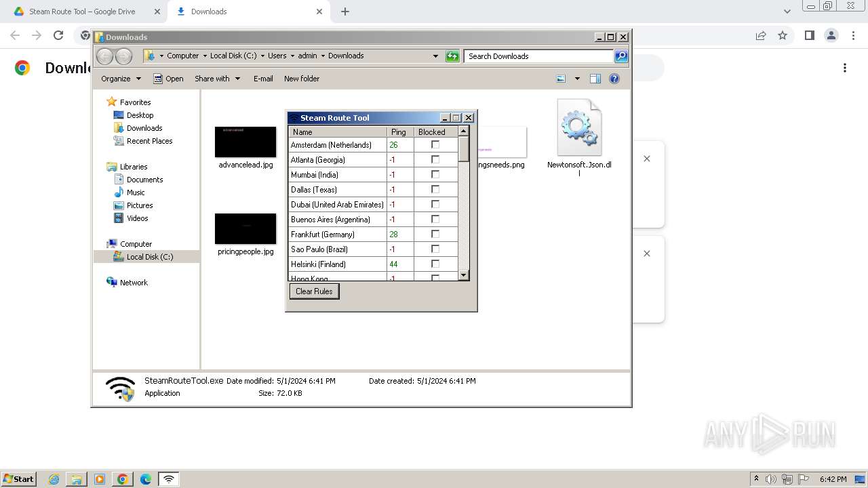Click the server list scrollbar thumb
The image size is (868, 488).
tap(464, 148)
